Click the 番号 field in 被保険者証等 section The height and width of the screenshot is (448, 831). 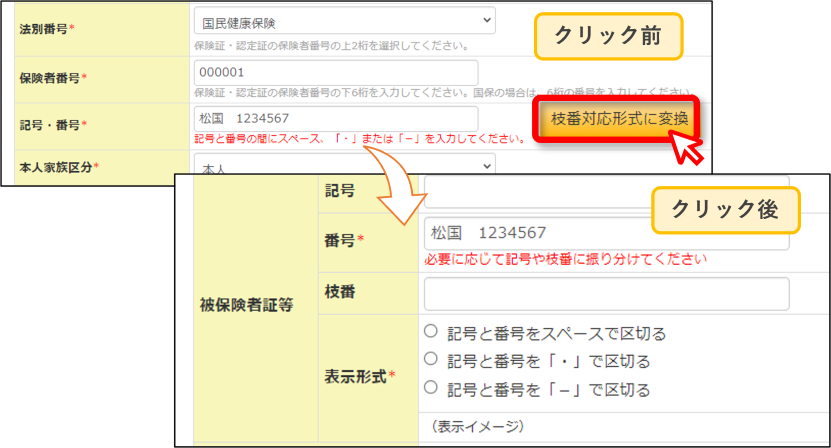(606, 233)
